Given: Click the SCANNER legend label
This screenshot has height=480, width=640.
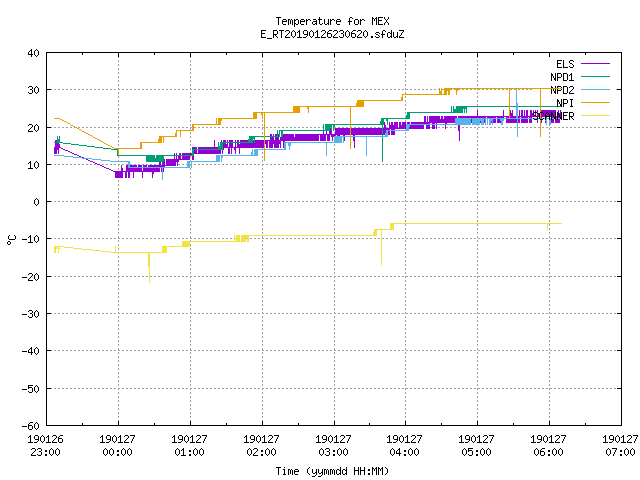Looking at the screenshot, I should click(553, 116).
